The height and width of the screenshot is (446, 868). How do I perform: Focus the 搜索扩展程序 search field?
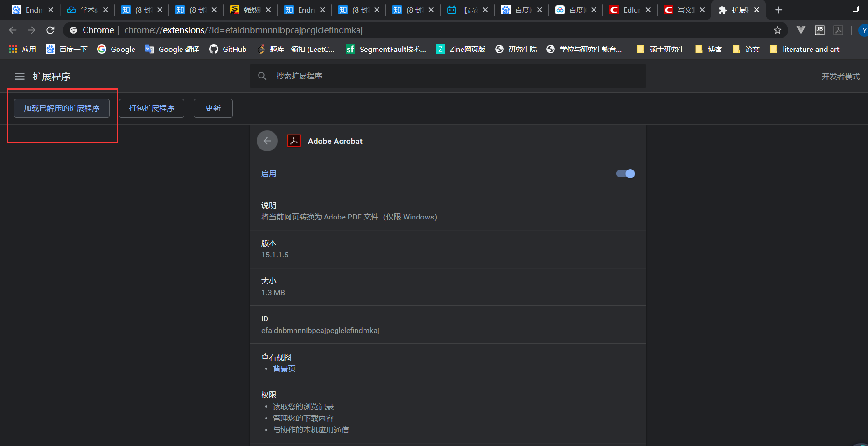(448, 76)
